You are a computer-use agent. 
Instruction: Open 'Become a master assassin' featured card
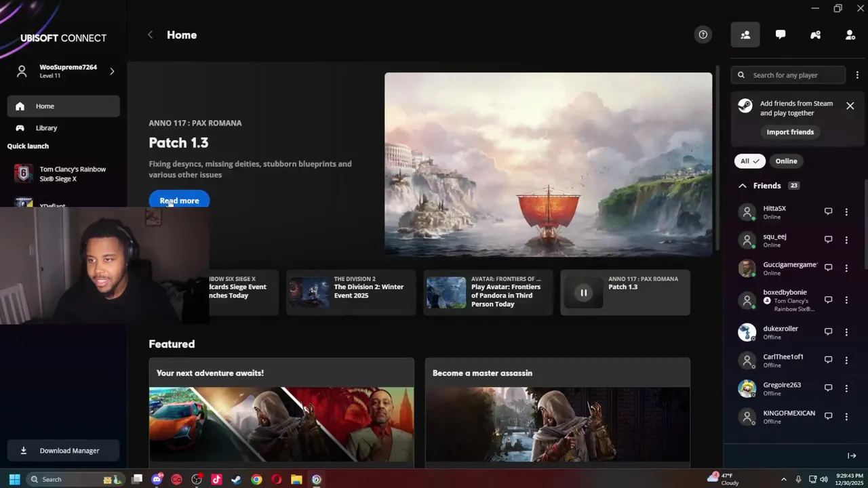pyautogui.click(x=557, y=412)
